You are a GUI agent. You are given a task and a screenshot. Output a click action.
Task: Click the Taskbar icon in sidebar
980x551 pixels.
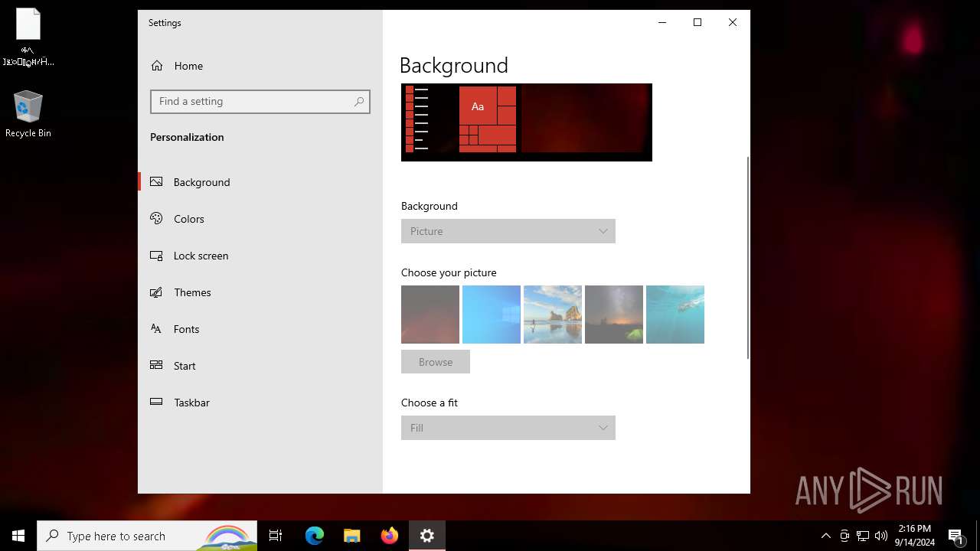coord(156,402)
